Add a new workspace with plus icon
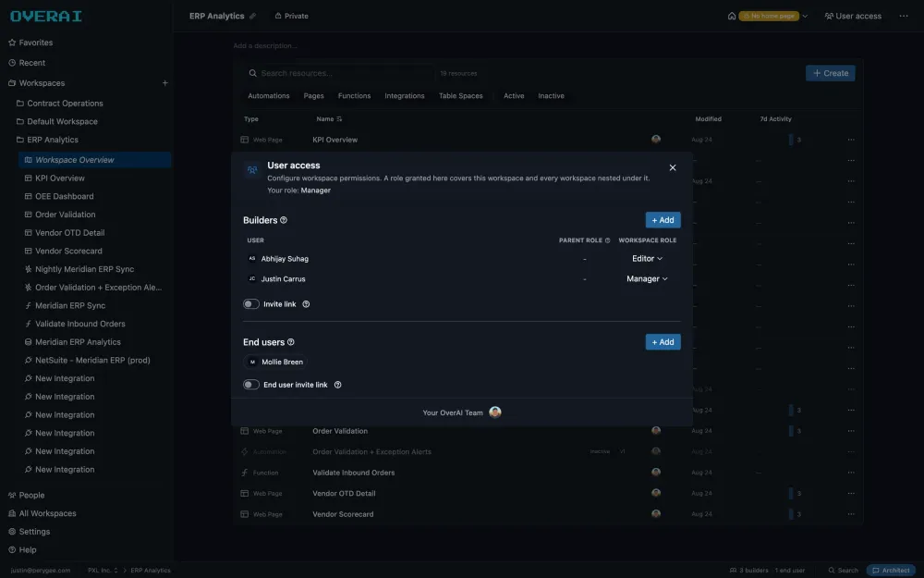924x578 pixels. point(165,83)
